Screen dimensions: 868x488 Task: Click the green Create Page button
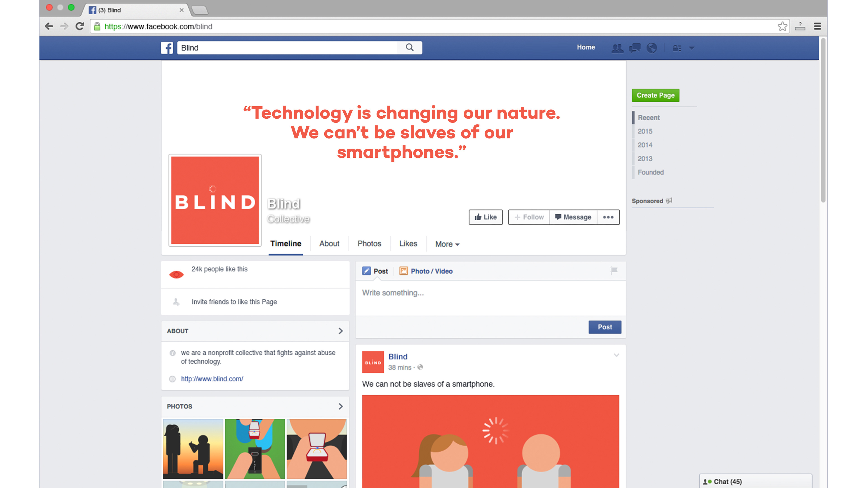point(655,95)
